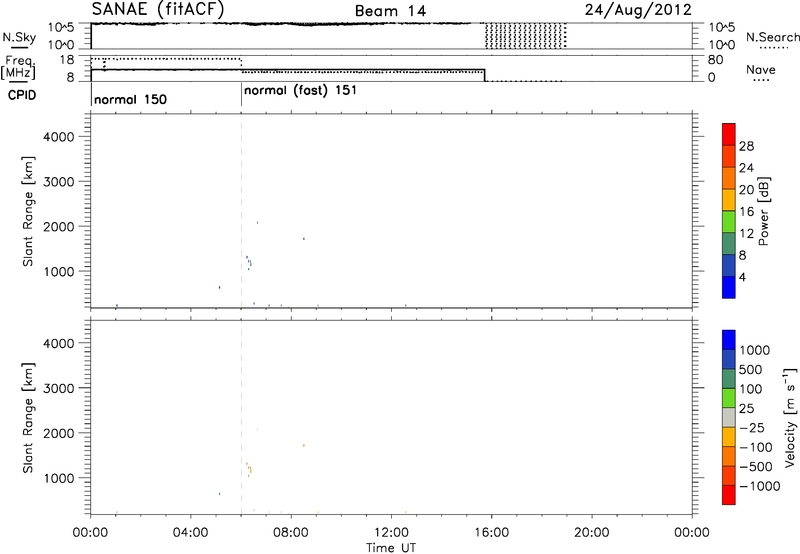This screenshot has height=554, width=800.
Task: Click the Nave legend label
Action: click(x=761, y=69)
